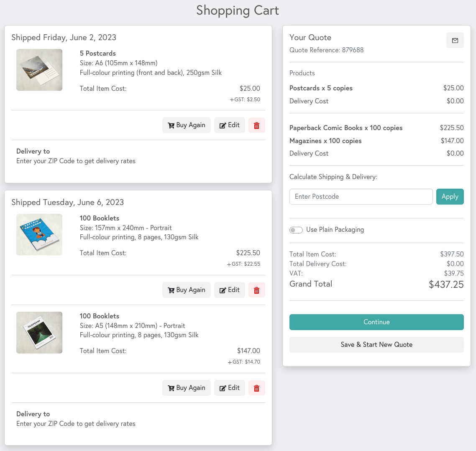Viewport: 476px width, 451px height.
Task: Delete the 5 Postcards item
Action: coord(257,125)
